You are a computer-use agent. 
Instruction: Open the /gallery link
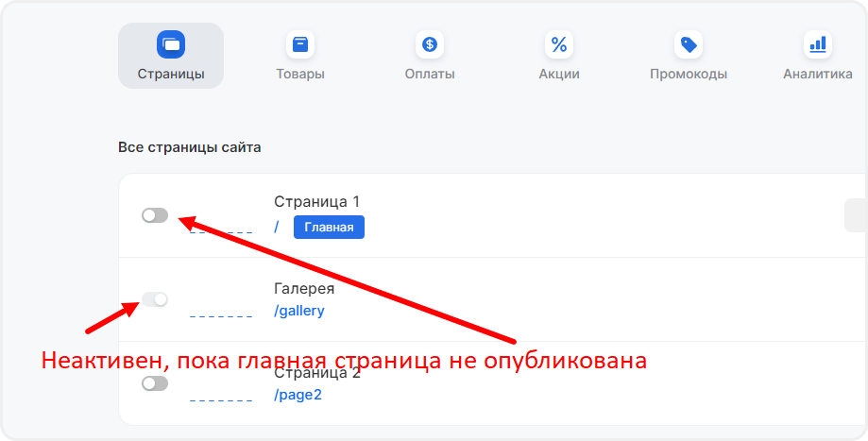click(298, 311)
